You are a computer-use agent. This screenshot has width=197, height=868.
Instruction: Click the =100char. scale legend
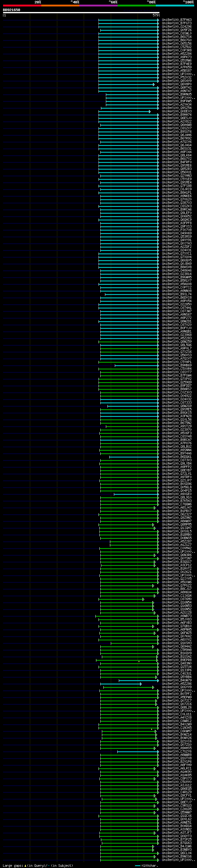tap(147, 866)
